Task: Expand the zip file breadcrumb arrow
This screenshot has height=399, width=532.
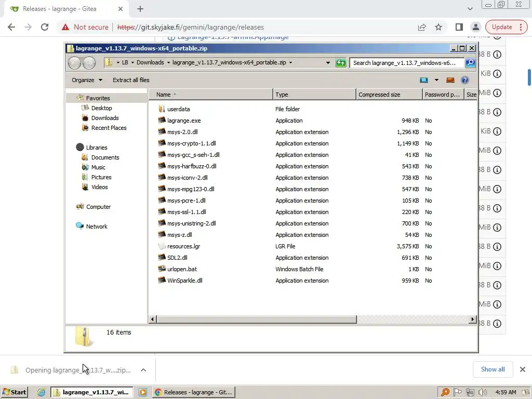Action: point(291,62)
